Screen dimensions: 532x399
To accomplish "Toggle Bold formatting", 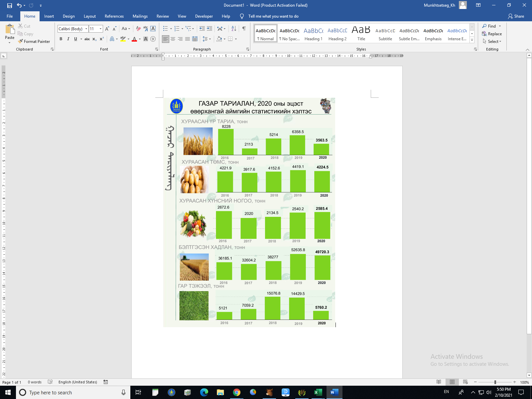I will click(x=61, y=39).
